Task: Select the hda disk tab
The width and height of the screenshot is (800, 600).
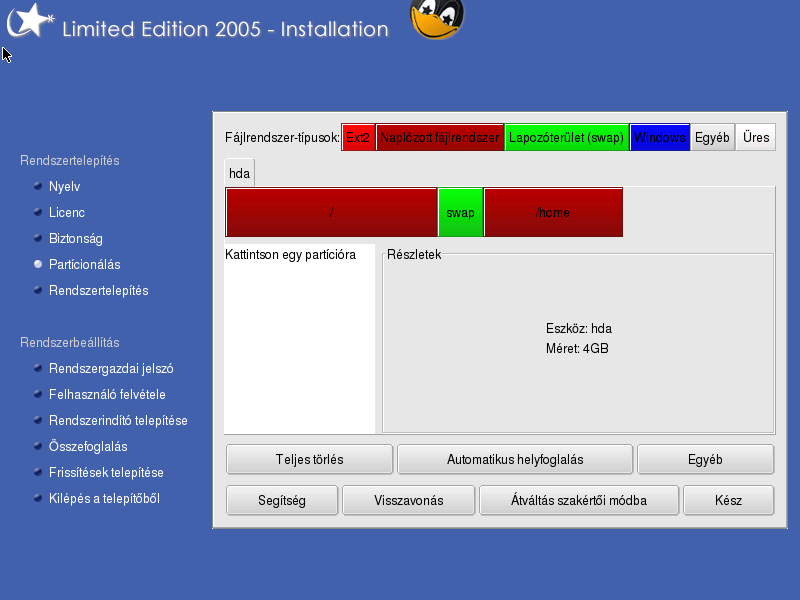Action: 239,173
